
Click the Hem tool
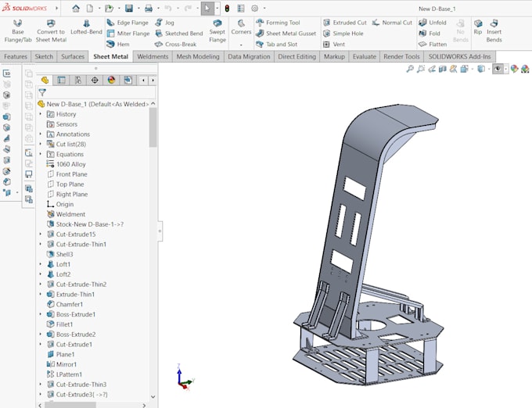click(118, 45)
